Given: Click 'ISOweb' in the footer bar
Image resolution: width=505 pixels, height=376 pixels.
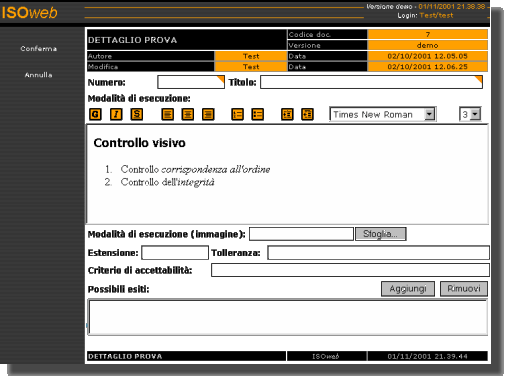Looking at the screenshot, I should coord(326,356).
